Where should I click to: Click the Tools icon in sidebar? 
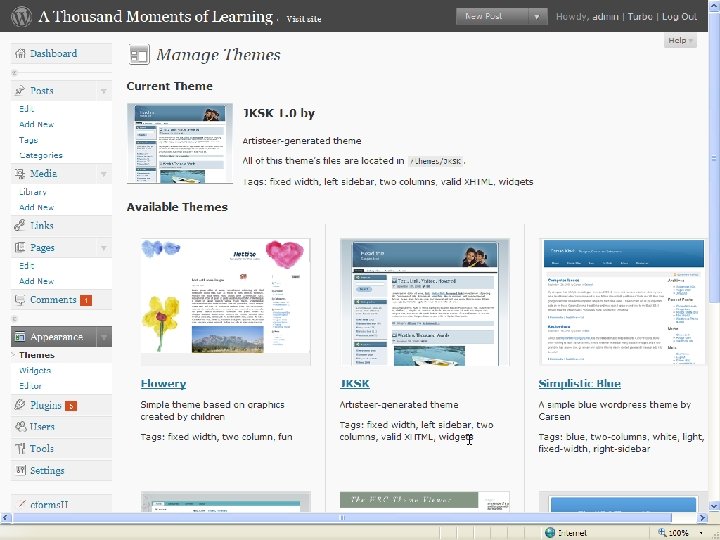(x=20, y=449)
